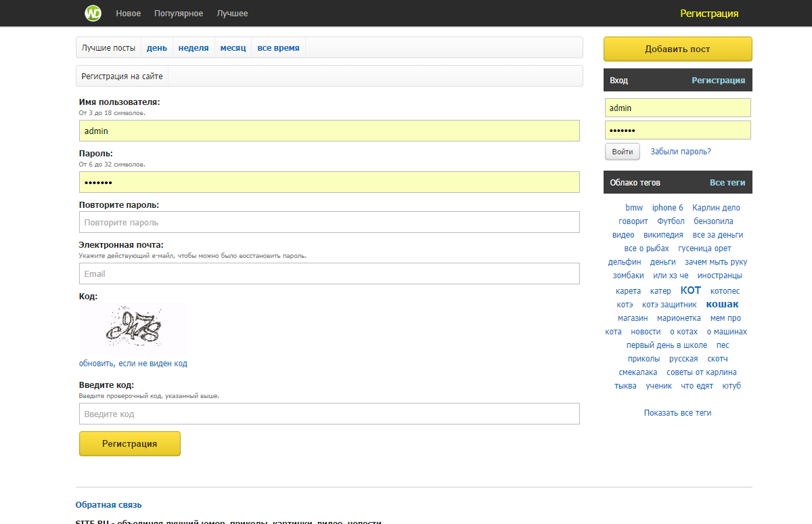812x524 pixels.
Task: Select the карета tag
Action: (x=628, y=291)
